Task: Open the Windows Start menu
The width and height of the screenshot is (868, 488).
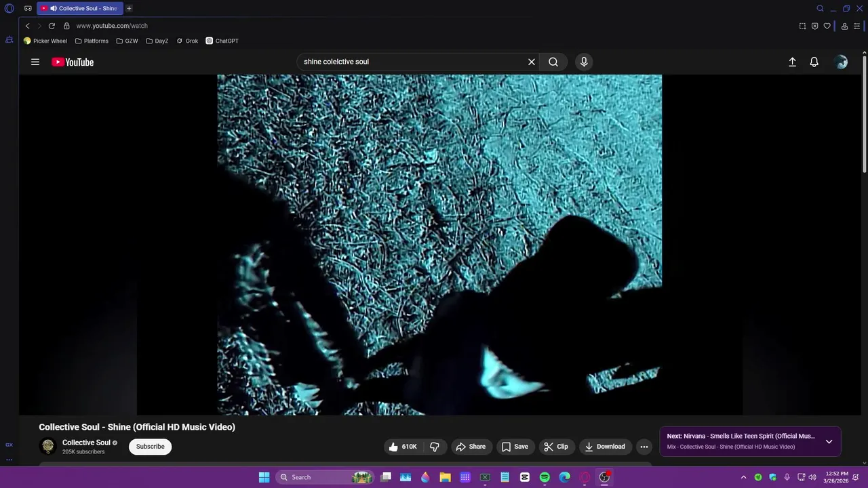Action: [264, 477]
